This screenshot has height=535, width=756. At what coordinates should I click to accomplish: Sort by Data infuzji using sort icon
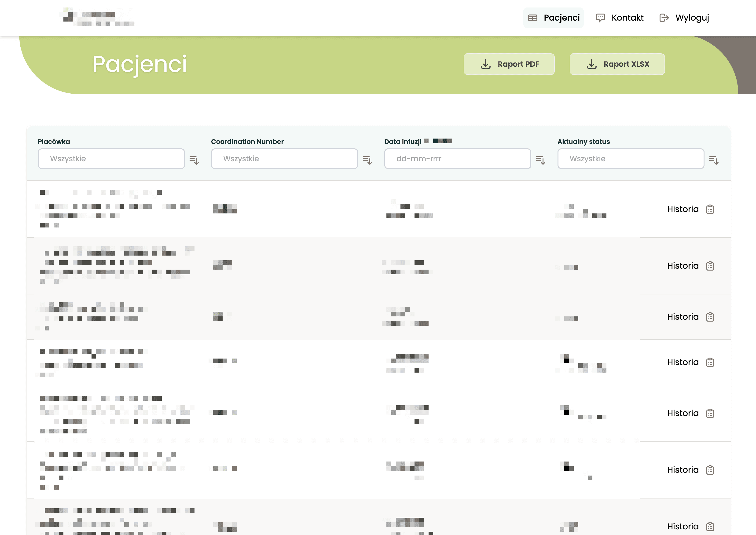(541, 161)
